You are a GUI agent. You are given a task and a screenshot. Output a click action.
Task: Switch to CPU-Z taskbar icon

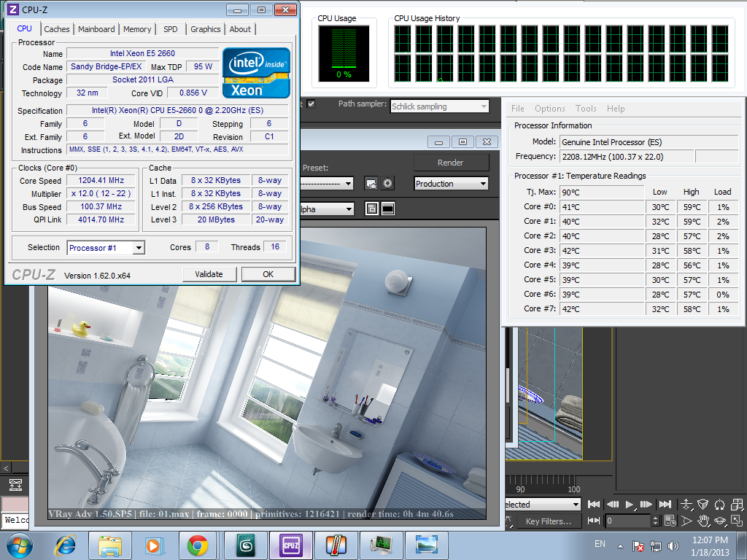290,545
